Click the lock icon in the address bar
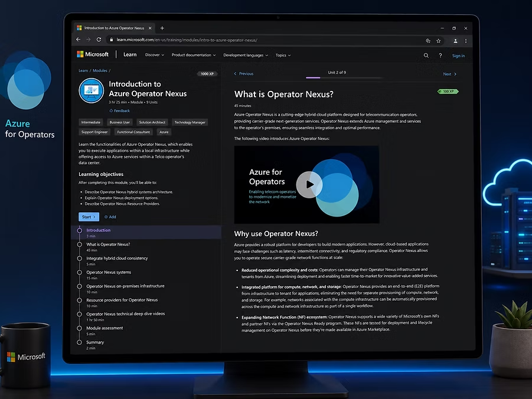The image size is (532, 399). point(111,40)
